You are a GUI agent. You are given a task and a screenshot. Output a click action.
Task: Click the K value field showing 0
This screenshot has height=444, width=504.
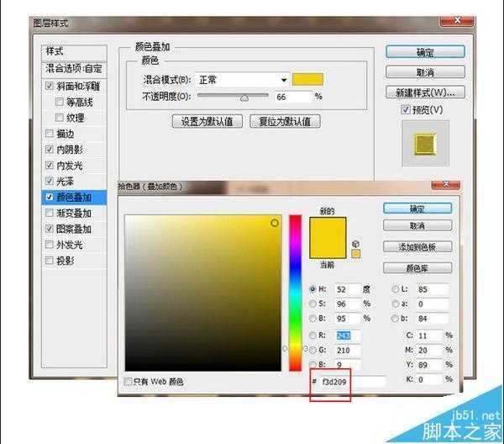(430, 379)
